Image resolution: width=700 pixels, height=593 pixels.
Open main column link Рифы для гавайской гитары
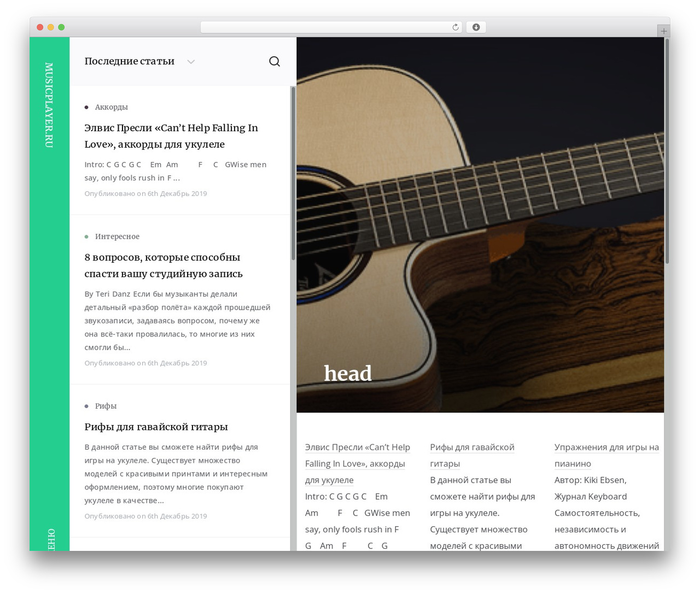(472, 456)
